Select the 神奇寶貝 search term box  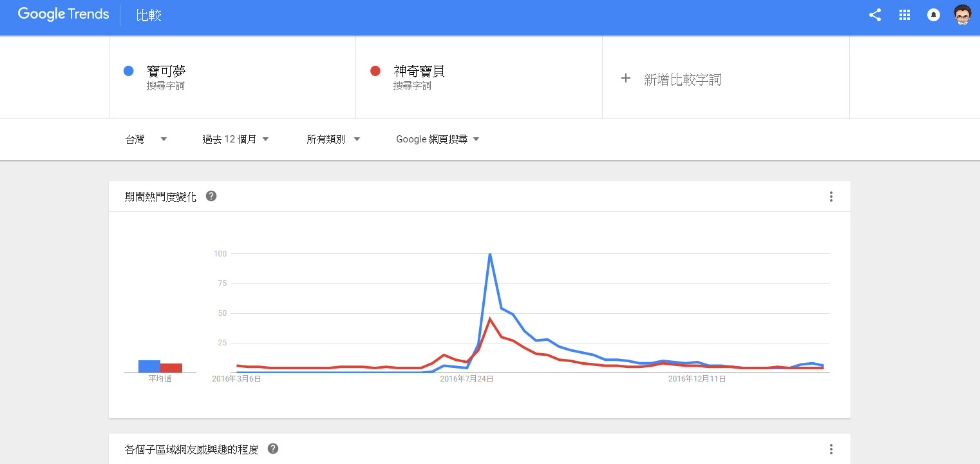(x=479, y=77)
